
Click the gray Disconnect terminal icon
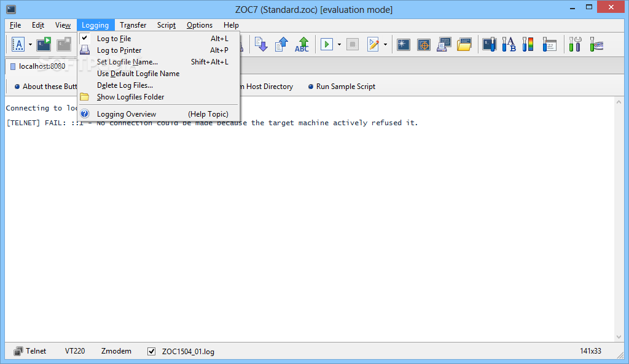pyautogui.click(x=64, y=44)
